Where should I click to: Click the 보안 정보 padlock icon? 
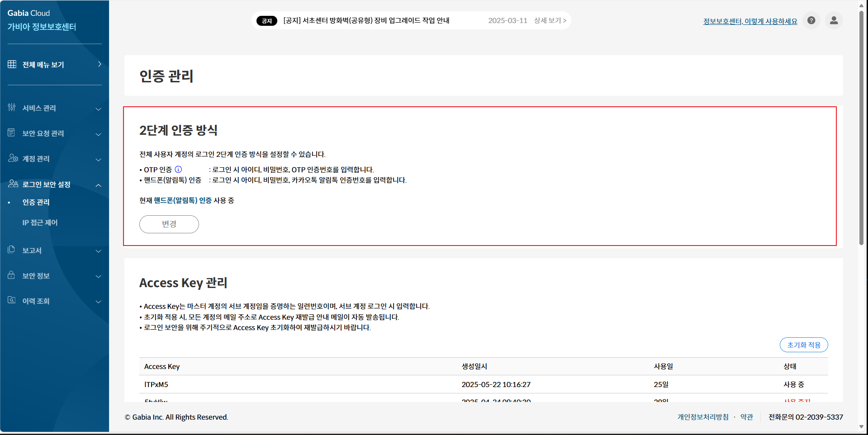point(12,275)
